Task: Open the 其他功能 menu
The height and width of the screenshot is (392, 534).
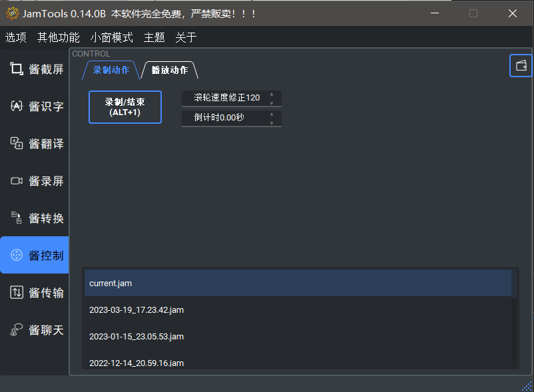Action: [x=58, y=37]
